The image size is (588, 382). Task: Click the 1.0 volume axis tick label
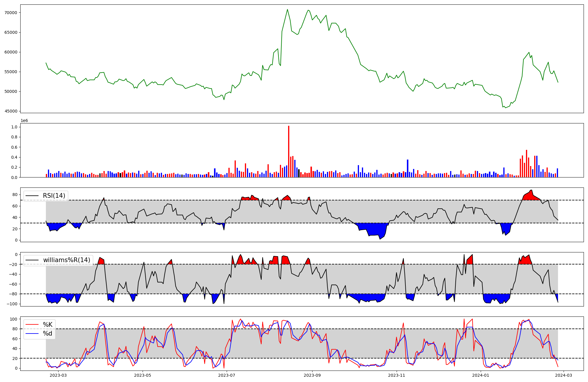[14, 127]
